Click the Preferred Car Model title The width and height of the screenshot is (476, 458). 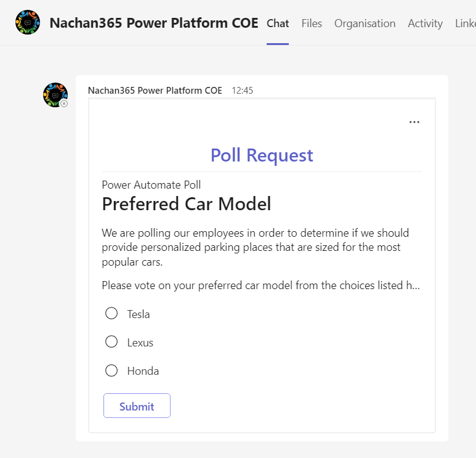pos(187,204)
